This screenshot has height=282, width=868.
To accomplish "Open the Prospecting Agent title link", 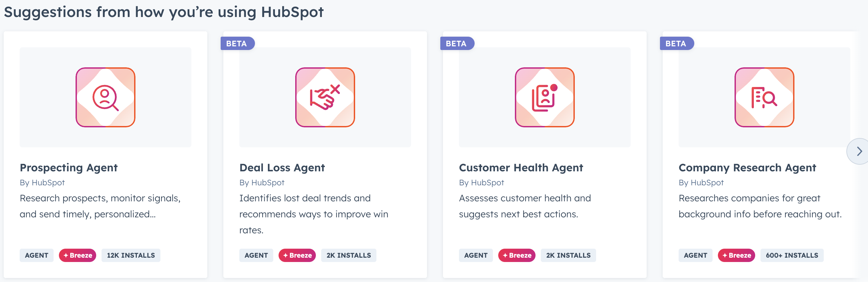I will [69, 168].
